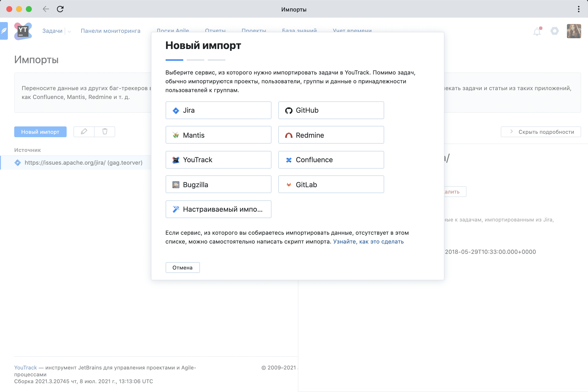Open administration hexagon settings icon
588x392 pixels.
click(x=554, y=31)
